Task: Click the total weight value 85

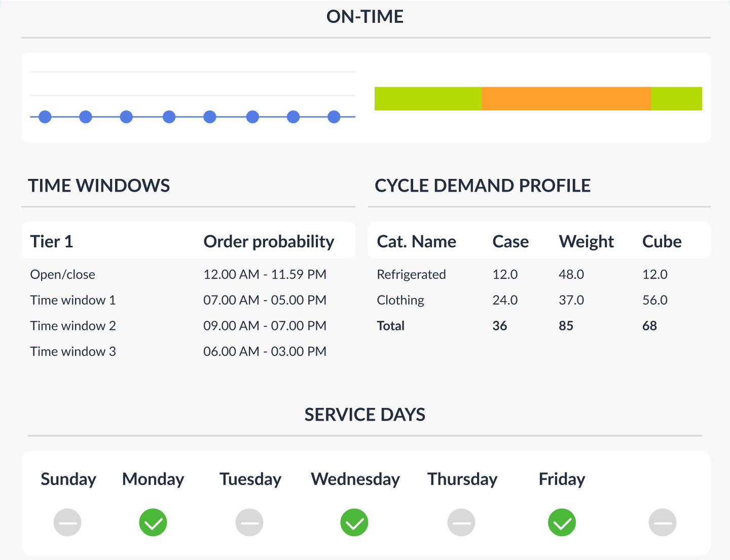Action: 566,326
